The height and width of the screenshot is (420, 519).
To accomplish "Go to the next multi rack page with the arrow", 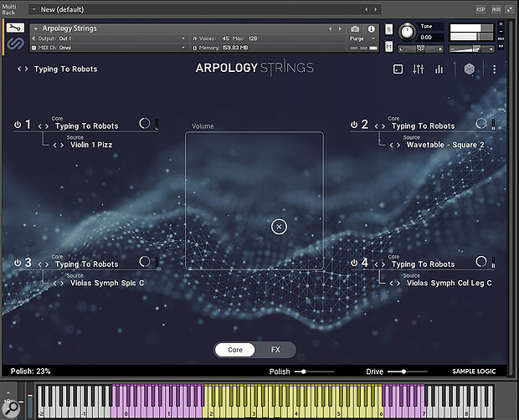I will pyautogui.click(x=376, y=9).
